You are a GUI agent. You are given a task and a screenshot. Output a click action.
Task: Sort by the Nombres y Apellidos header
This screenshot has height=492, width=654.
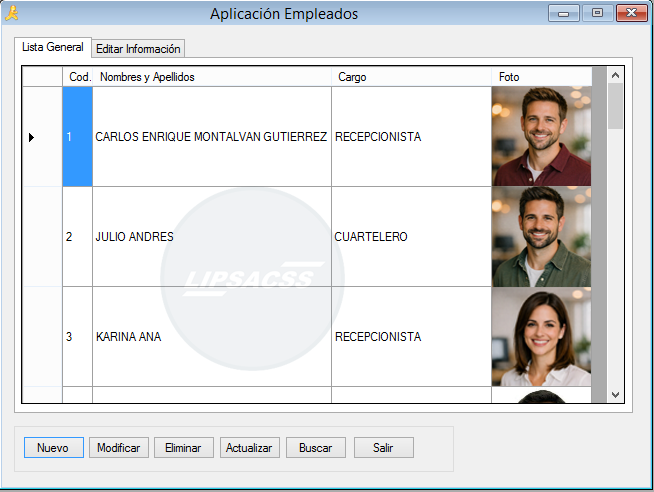pyautogui.click(x=212, y=77)
